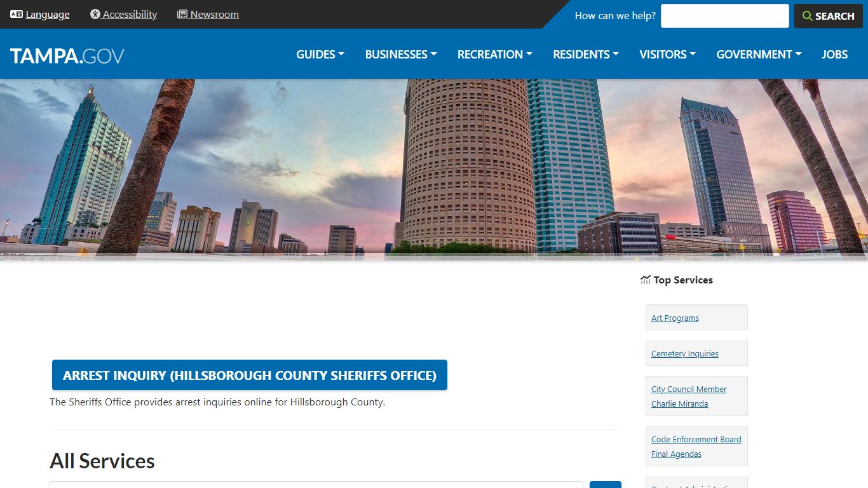Image resolution: width=868 pixels, height=488 pixels.
Task: Open the Language link
Action: click(x=48, y=15)
